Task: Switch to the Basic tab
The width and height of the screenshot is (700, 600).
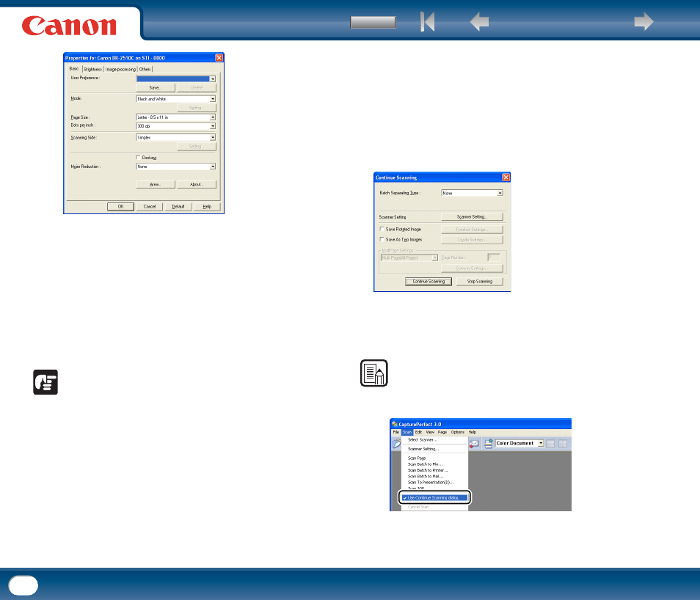Action: (74, 69)
